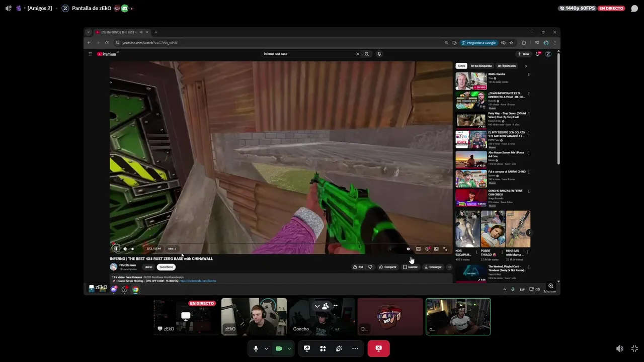Exit fullscreen with bottom-right collapse icon
This screenshot has width=644, height=362.
click(634, 348)
